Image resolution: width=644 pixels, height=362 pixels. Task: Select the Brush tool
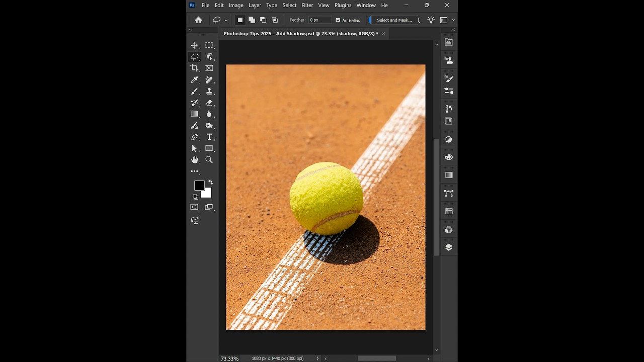[194, 91]
